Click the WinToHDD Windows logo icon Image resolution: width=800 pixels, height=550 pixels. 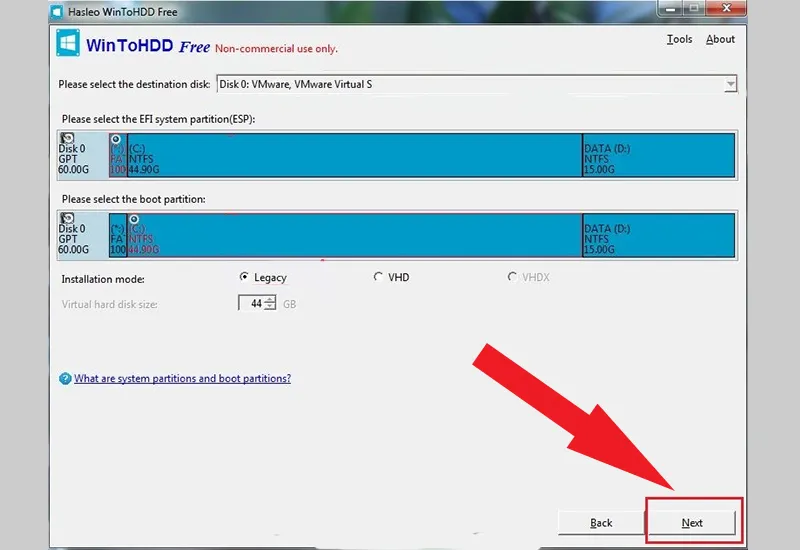(68, 44)
